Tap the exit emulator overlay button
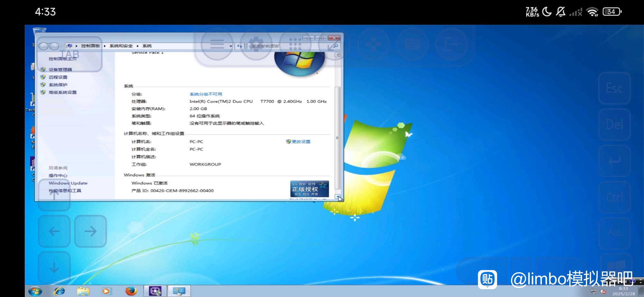The image size is (644, 297). (451, 44)
